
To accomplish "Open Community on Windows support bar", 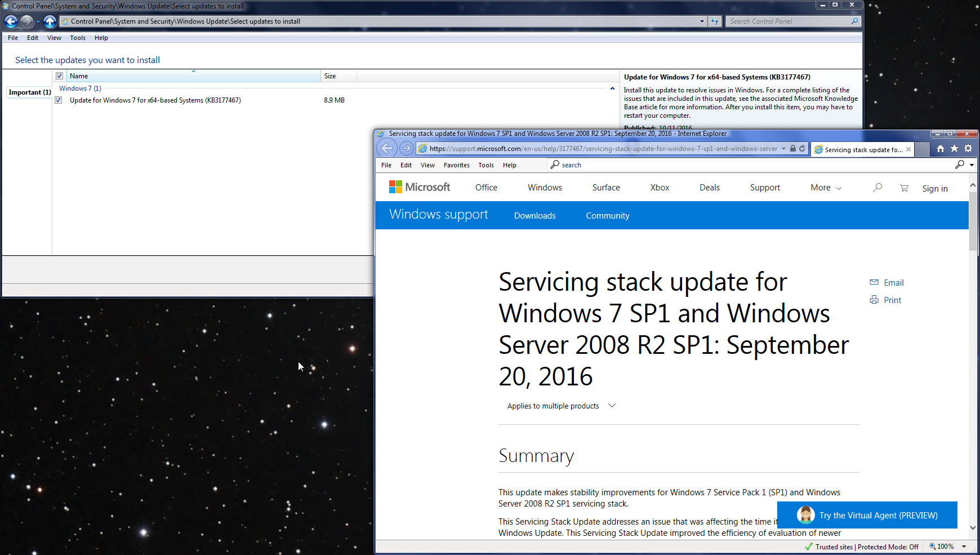I will click(608, 216).
